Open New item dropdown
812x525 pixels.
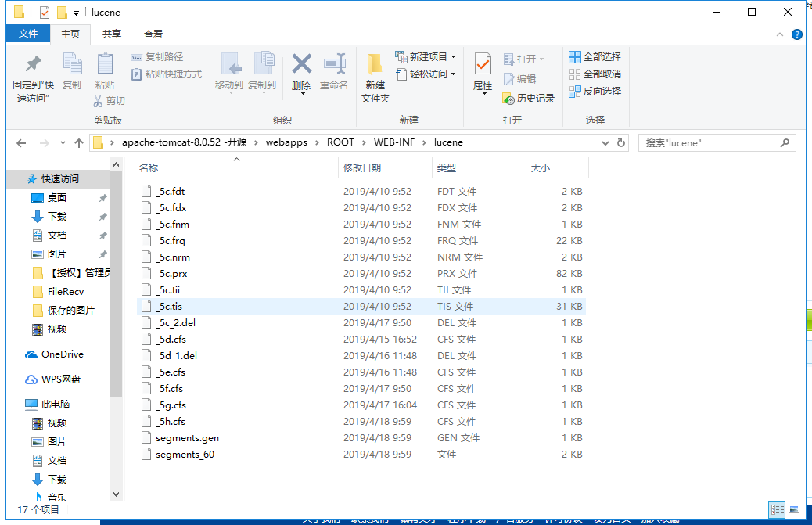coord(425,56)
